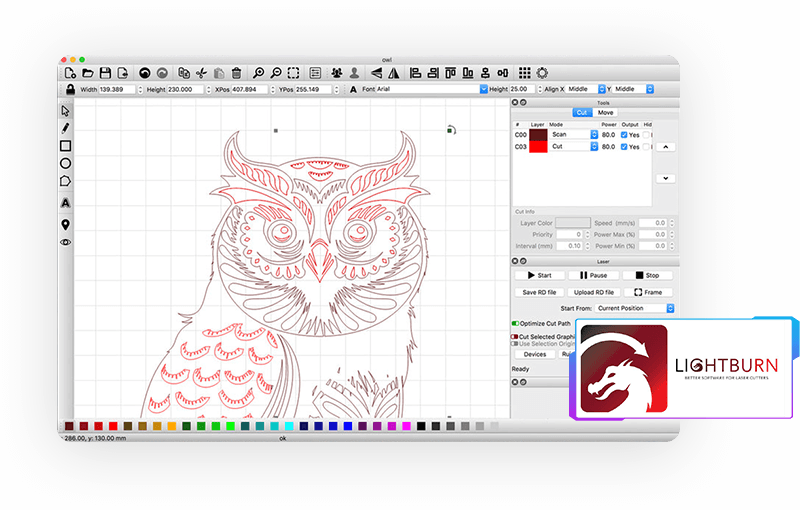Open settings with the gear icon

point(542,73)
